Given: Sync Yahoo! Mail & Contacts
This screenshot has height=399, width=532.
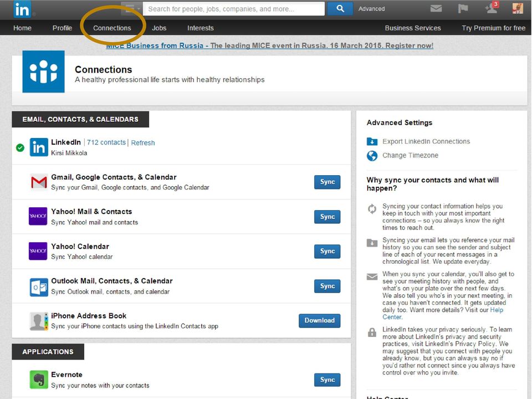Looking at the screenshot, I should coord(327,217).
